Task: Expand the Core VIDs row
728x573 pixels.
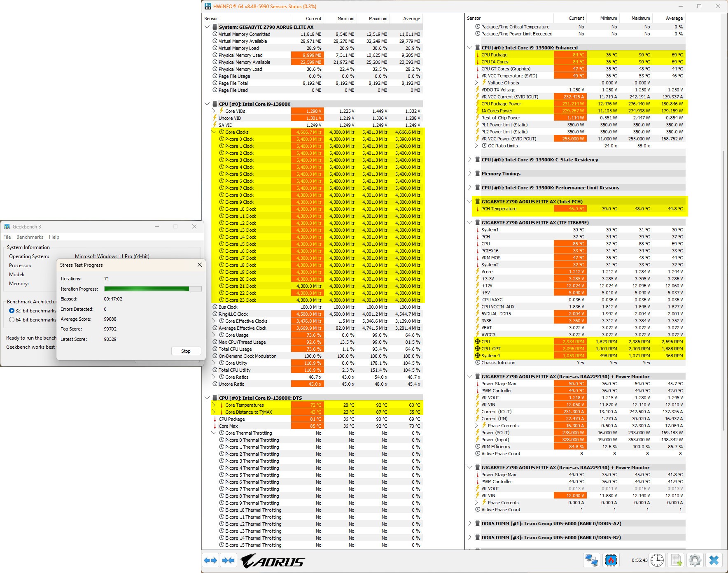Action: 214,111
